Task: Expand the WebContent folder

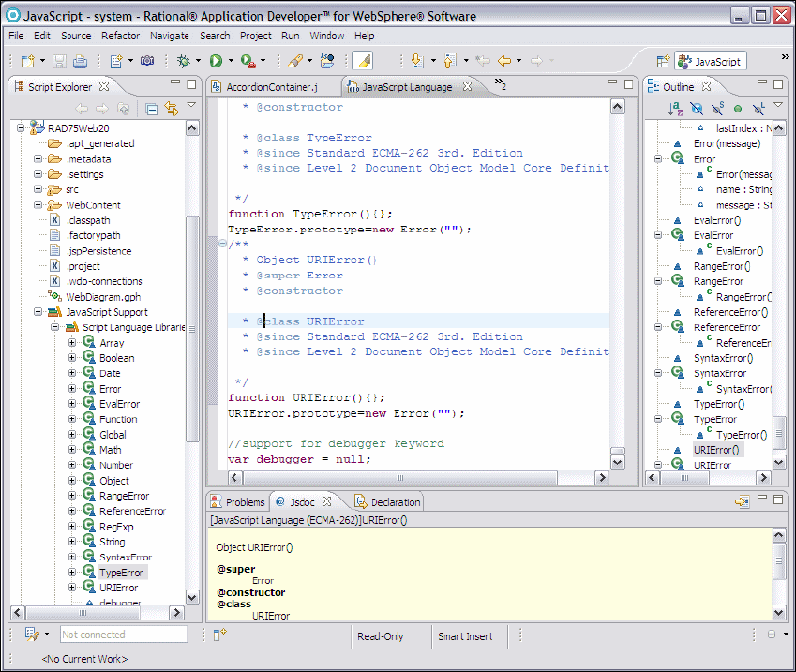Action: (x=38, y=205)
